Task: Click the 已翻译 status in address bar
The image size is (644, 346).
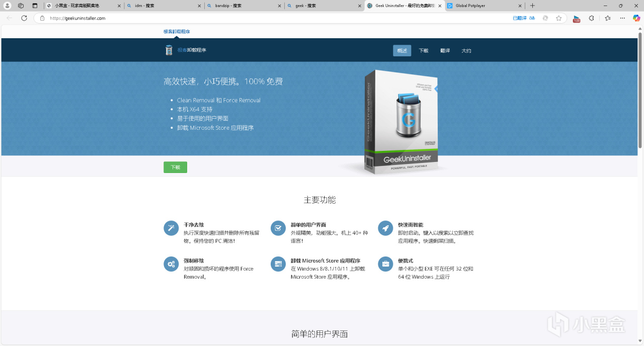Action: (519, 18)
